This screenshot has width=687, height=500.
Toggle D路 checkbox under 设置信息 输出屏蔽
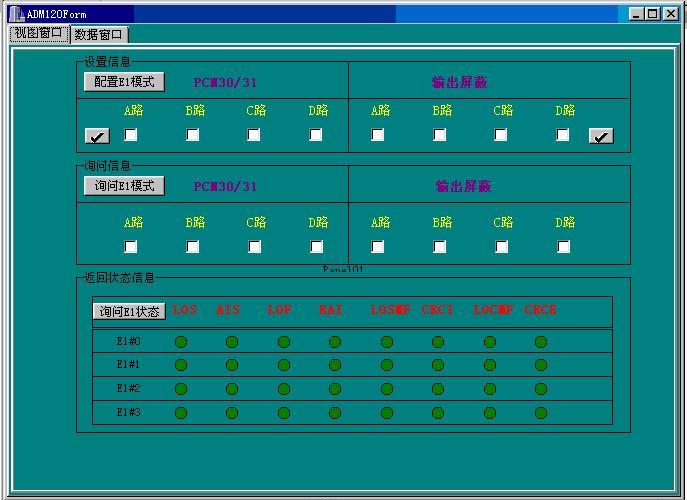point(563,135)
